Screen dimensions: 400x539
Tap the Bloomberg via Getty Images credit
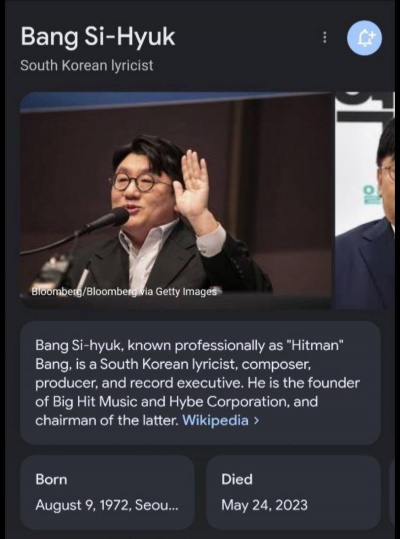click(124, 292)
